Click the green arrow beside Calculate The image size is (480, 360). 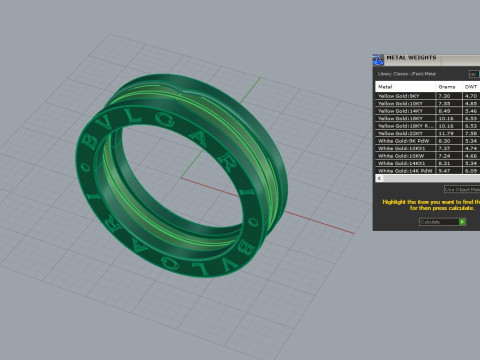tap(462, 222)
